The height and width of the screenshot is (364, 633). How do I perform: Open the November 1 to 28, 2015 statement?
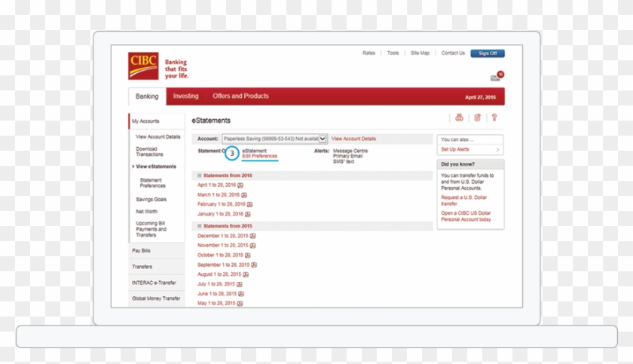pos(223,246)
